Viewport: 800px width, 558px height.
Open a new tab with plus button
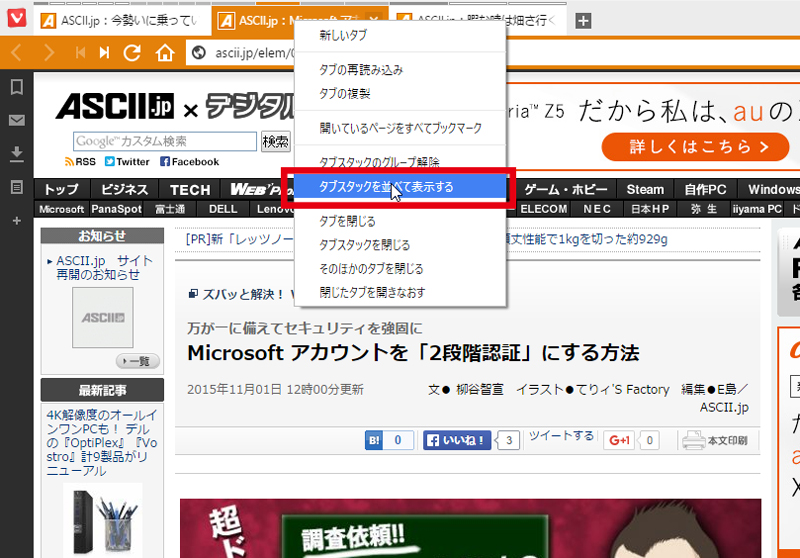pyautogui.click(x=583, y=21)
